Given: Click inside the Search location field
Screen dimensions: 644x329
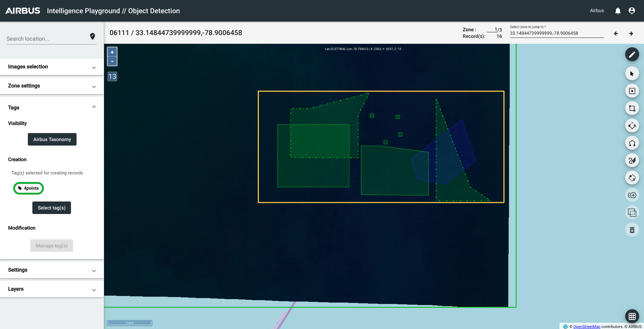Looking at the screenshot, I should [x=47, y=39].
